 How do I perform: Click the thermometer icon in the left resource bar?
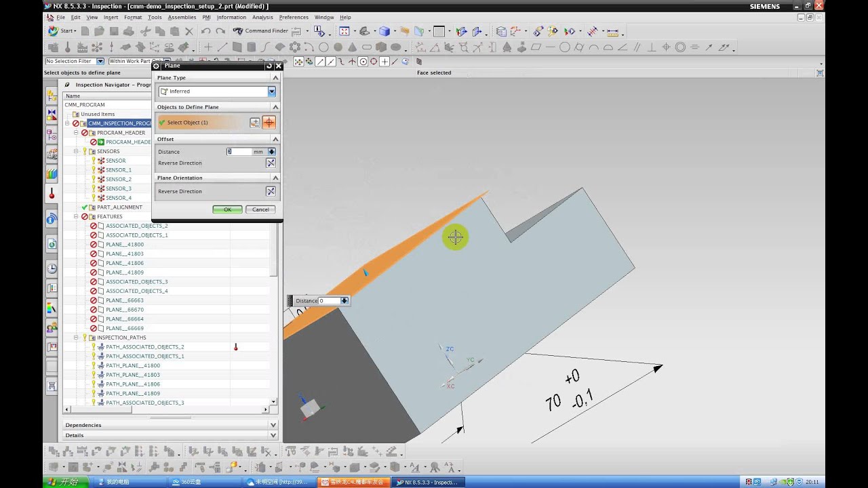(52, 194)
